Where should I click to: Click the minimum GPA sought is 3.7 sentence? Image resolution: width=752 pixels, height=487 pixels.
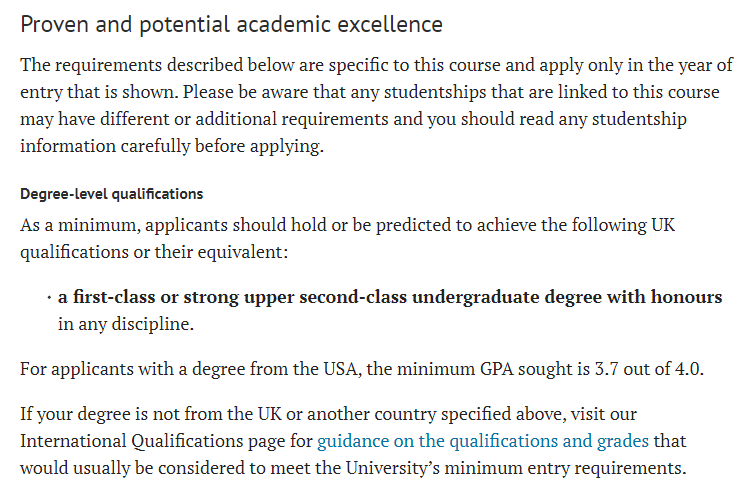click(362, 369)
